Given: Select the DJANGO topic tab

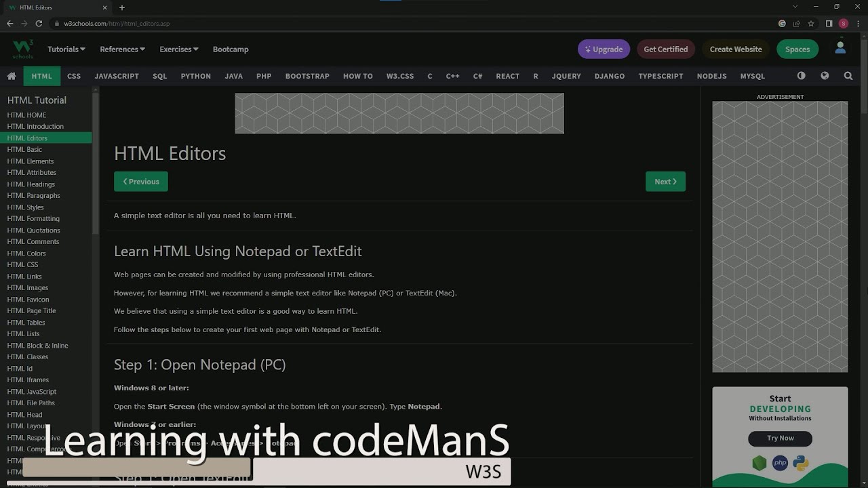Looking at the screenshot, I should coord(610,76).
